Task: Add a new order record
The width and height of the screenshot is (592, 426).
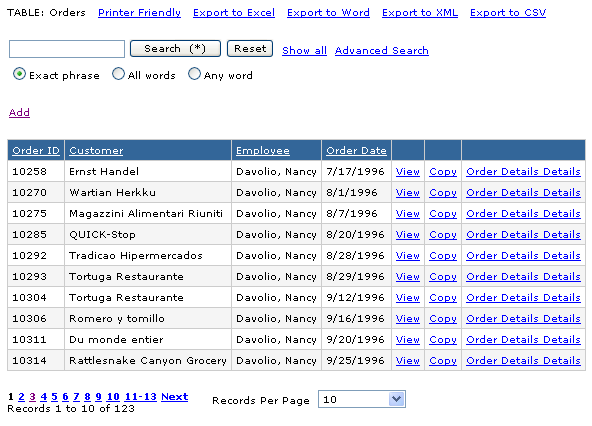Action: tap(19, 113)
